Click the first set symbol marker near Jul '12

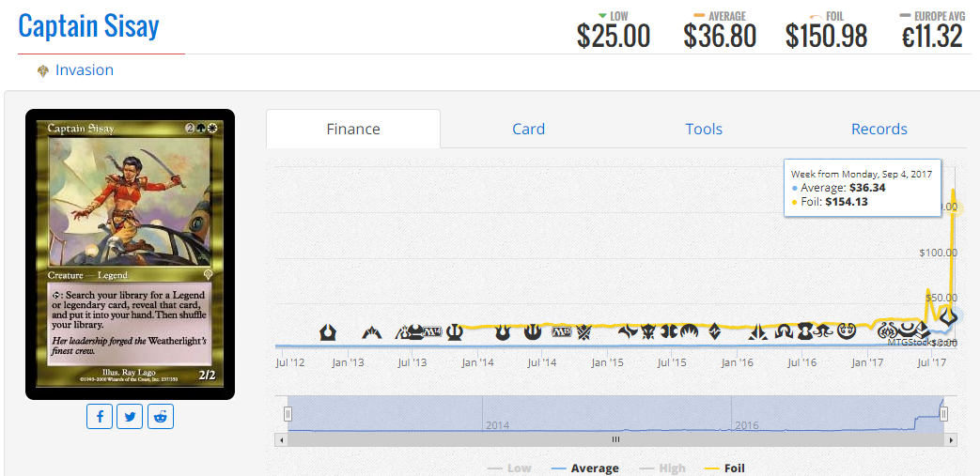(328, 331)
